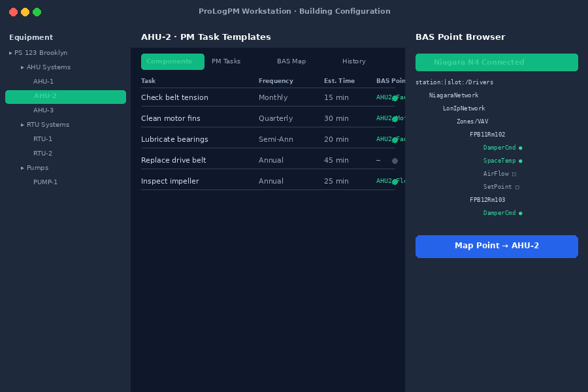Select the highlighted AHU-2 equipment entry
The width and height of the screenshot is (588, 392).
(x=65, y=97)
